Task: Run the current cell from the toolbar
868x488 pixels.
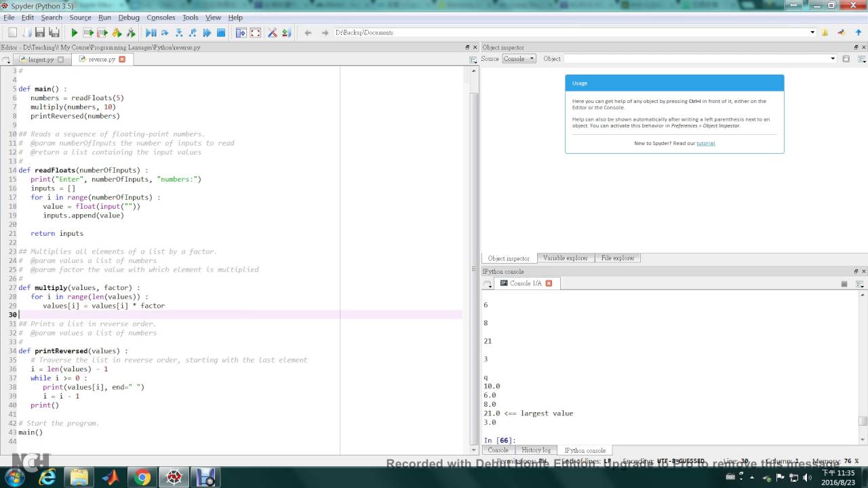Action: [x=88, y=33]
